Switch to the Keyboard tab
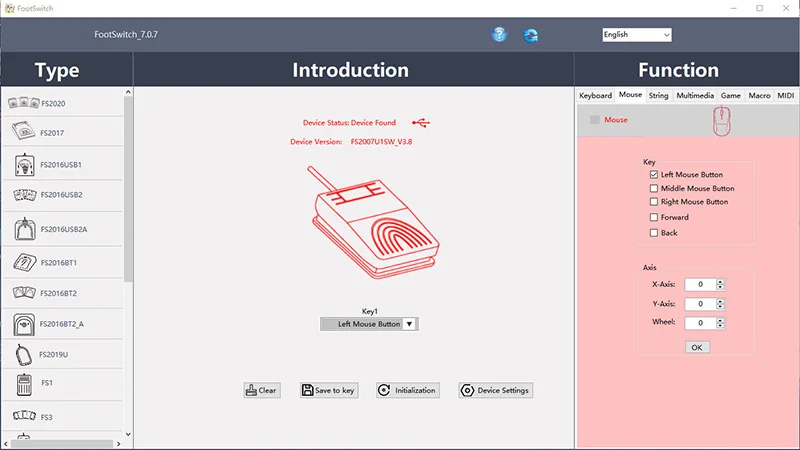This screenshot has height=450, width=800. pyautogui.click(x=595, y=95)
